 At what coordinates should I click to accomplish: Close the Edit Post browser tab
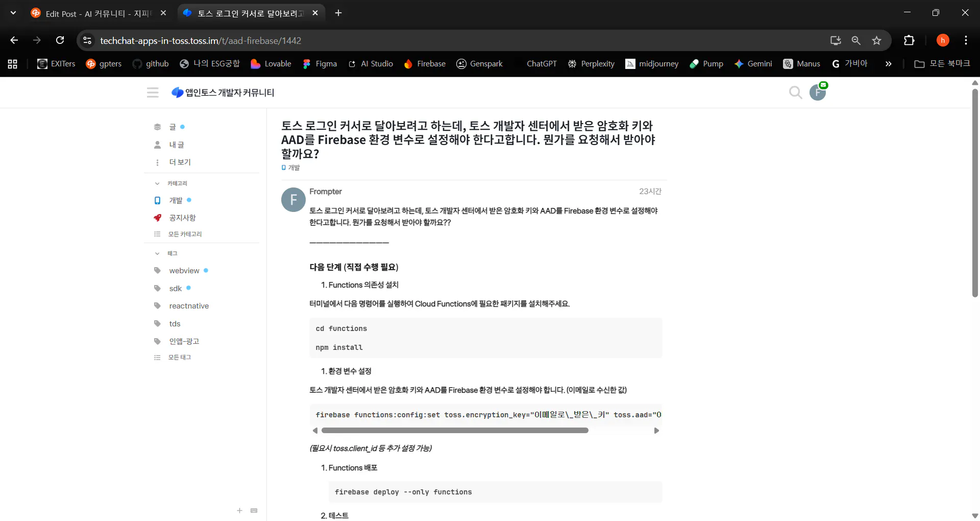(x=163, y=13)
